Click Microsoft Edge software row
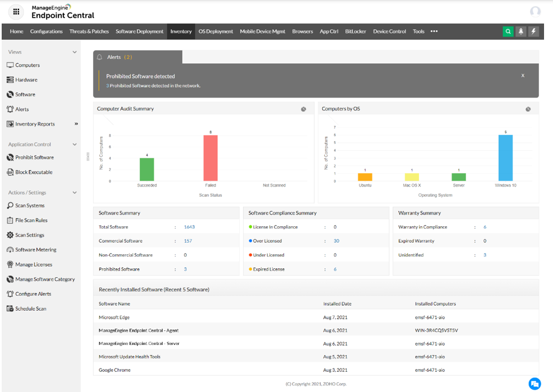 click(x=316, y=318)
